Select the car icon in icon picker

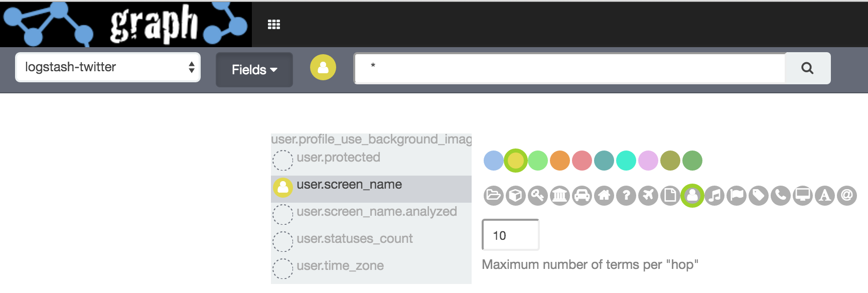point(582,195)
